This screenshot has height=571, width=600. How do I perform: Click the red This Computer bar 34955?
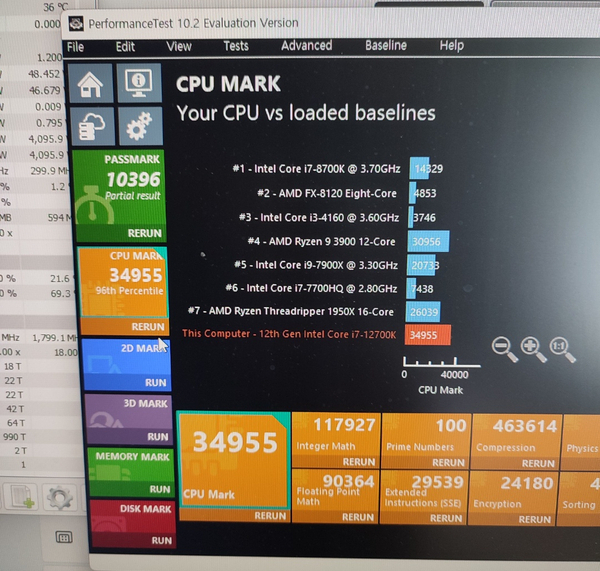[x=428, y=335]
